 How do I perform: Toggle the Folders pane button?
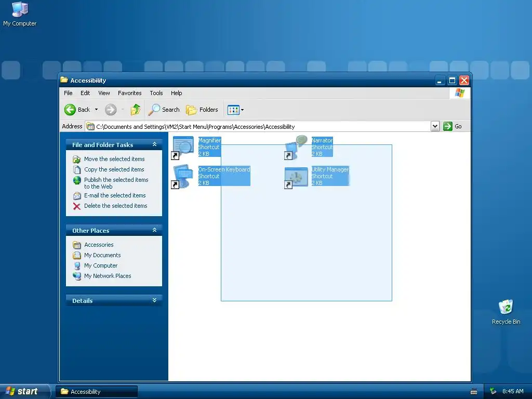[x=202, y=110]
